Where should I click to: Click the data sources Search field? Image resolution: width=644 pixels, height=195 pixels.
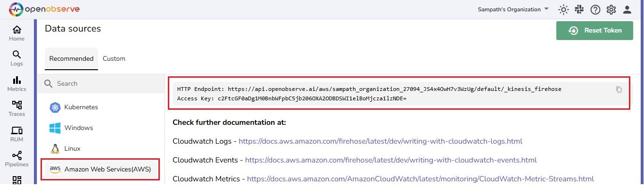100,83
